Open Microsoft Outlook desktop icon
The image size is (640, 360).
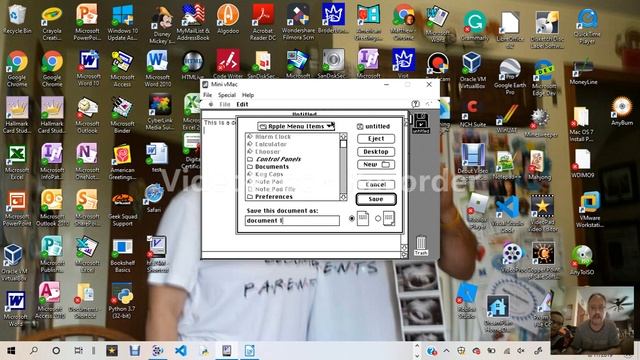pyautogui.click(x=87, y=116)
